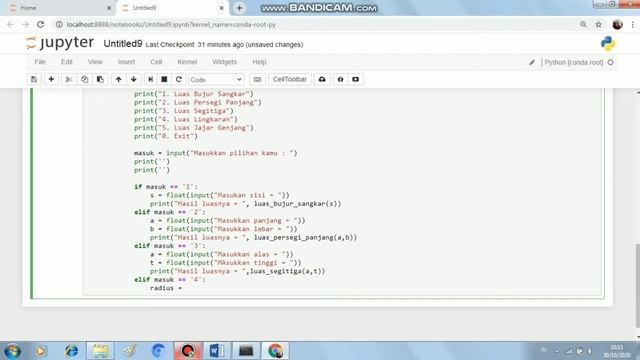640x360 pixels.
Task: Open the Edit menu
Action: coord(67,62)
